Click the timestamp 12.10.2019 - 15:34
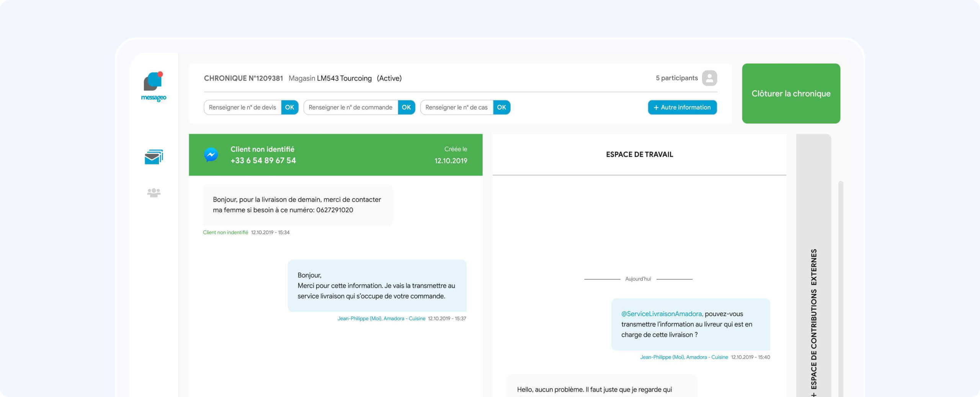The width and height of the screenshot is (980, 397). coord(270,233)
